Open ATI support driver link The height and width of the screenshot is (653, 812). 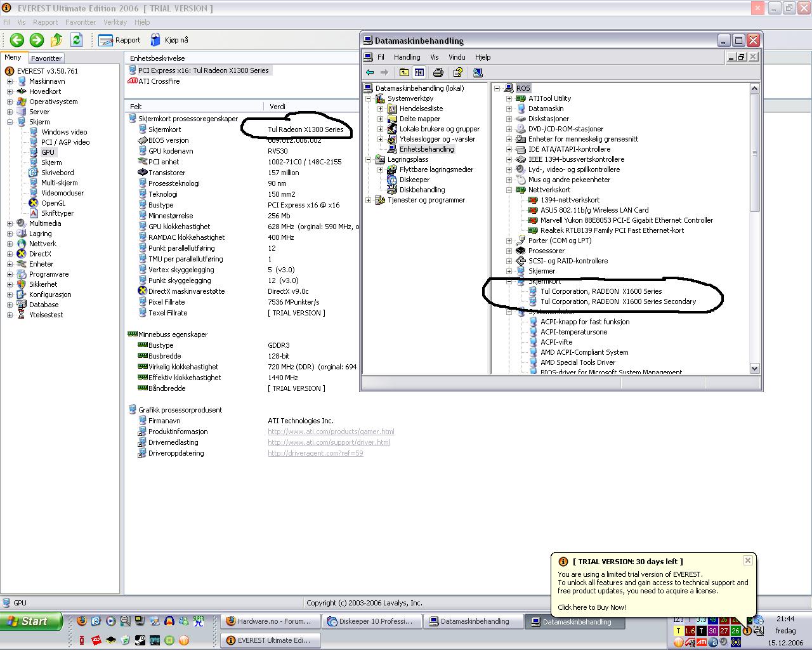[329, 442]
